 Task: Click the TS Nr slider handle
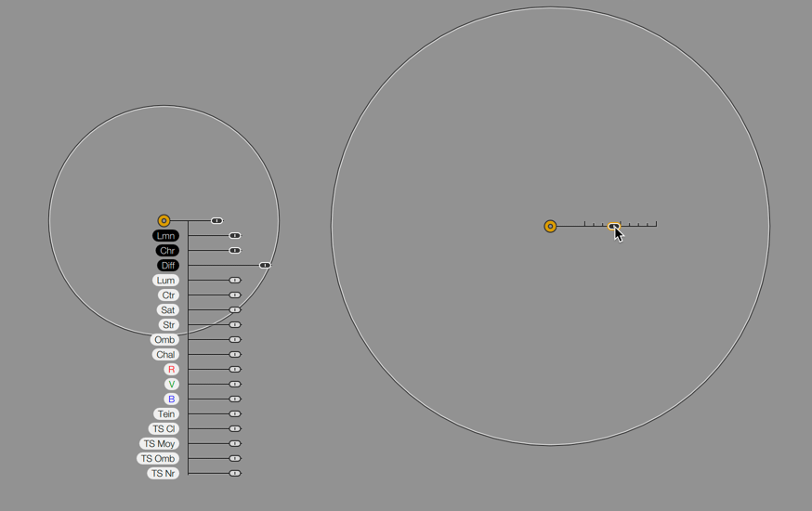click(x=235, y=473)
